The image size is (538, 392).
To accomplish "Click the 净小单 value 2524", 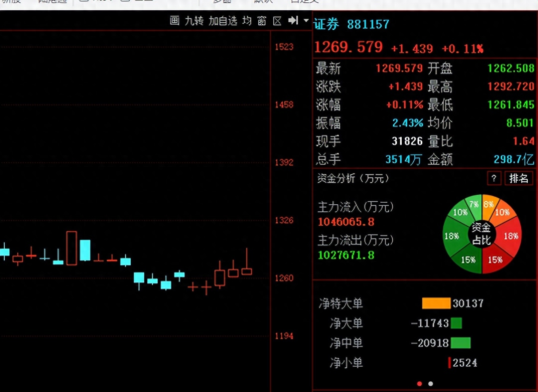I will coord(465,363).
